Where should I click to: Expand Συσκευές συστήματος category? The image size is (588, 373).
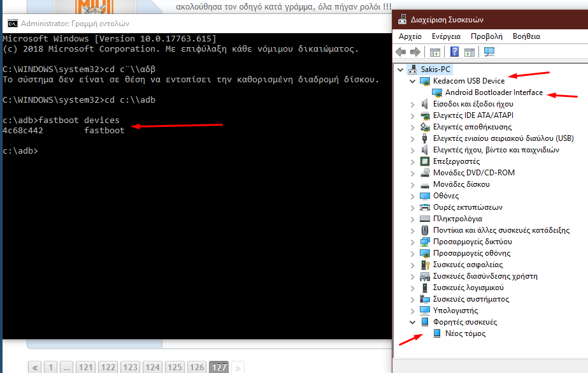tap(413, 300)
